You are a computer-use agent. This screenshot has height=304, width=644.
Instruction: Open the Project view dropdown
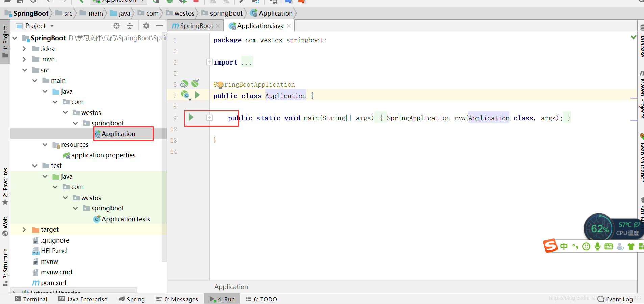[x=52, y=26]
